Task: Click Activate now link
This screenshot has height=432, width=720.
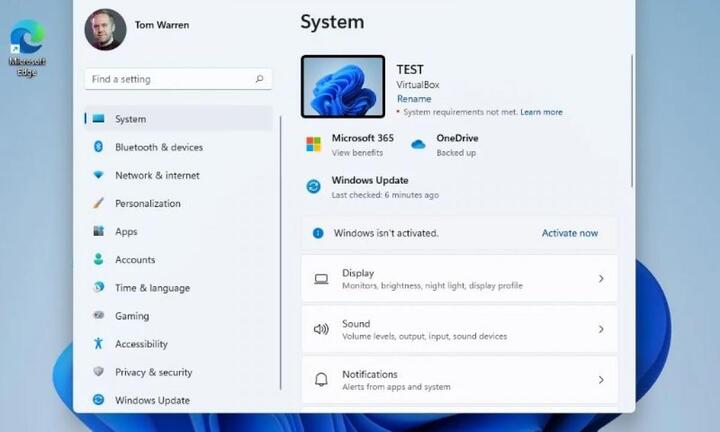Action: 570,233
